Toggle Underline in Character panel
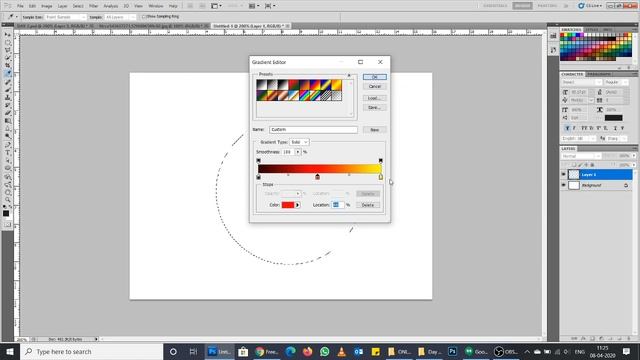The height and width of the screenshot is (360, 640). 615,128
